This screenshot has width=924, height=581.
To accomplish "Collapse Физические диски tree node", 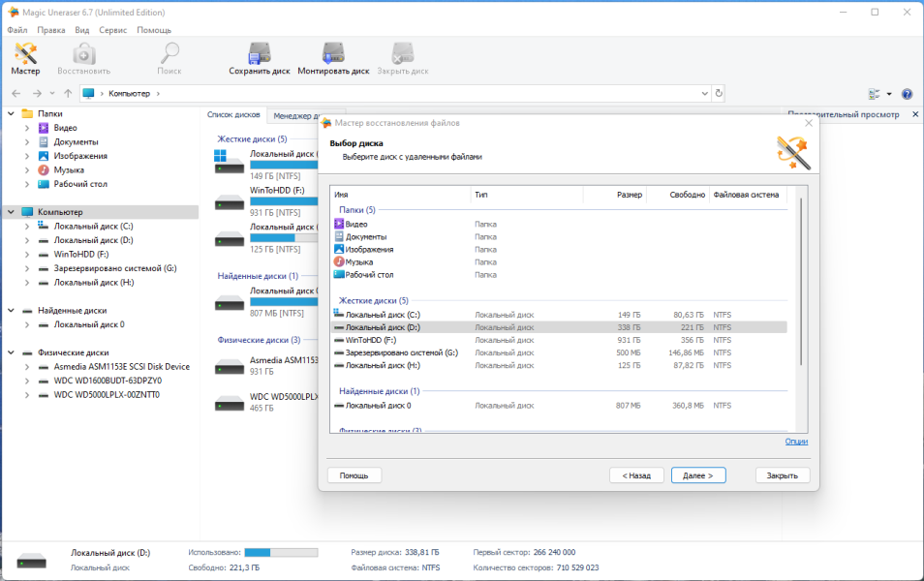I will 12,352.
